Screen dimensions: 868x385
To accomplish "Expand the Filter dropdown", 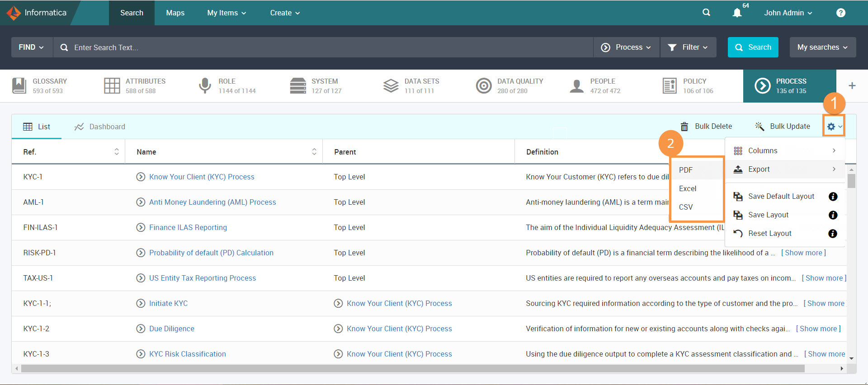I will point(689,47).
